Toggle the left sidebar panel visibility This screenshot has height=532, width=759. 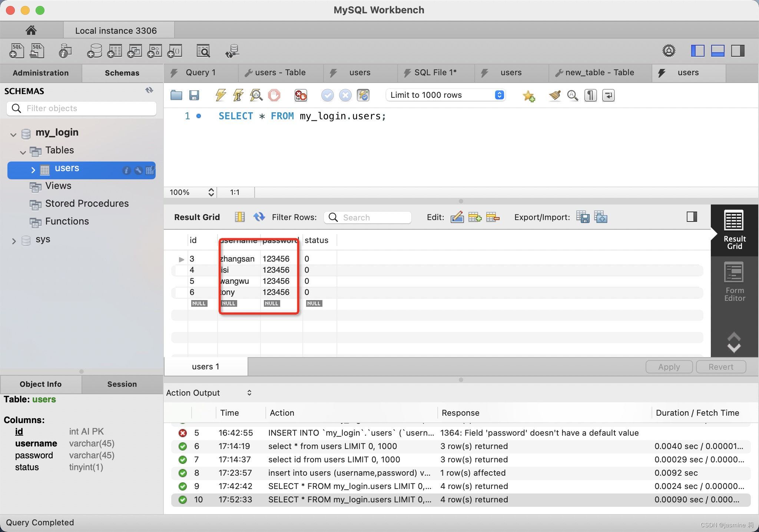(x=697, y=51)
